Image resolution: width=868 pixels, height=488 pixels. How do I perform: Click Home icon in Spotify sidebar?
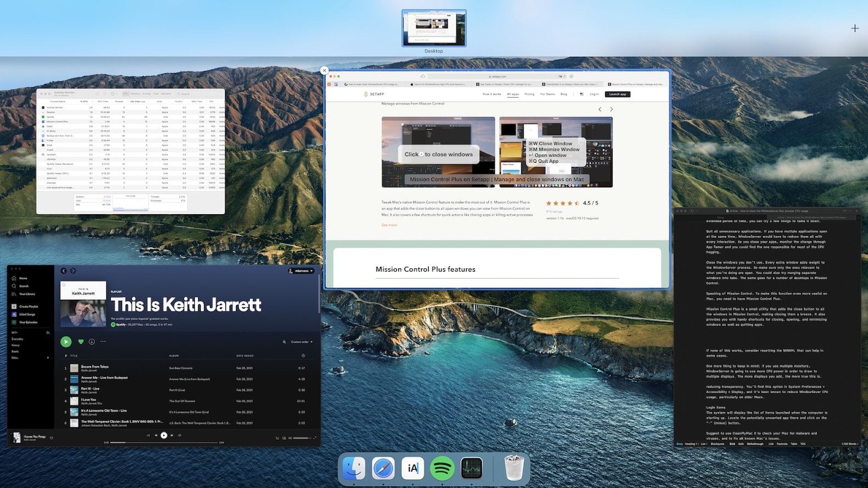tap(14, 278)
